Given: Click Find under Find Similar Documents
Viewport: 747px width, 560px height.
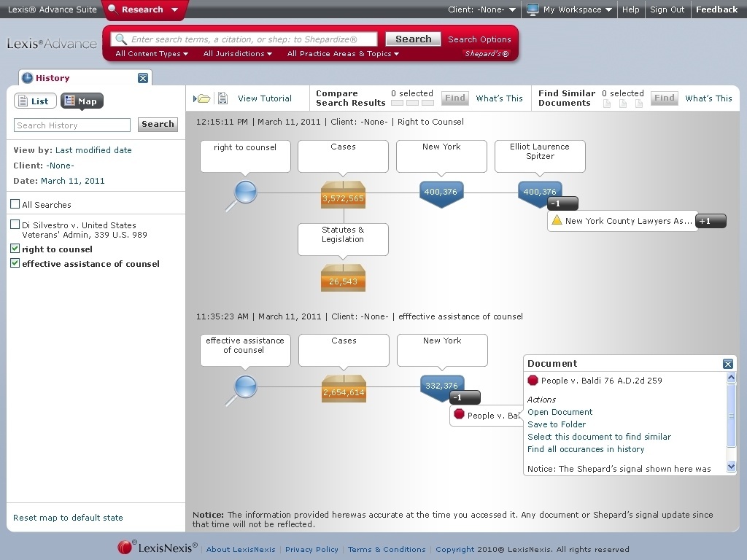Looking at the screenshot, I should coord(664,98).
